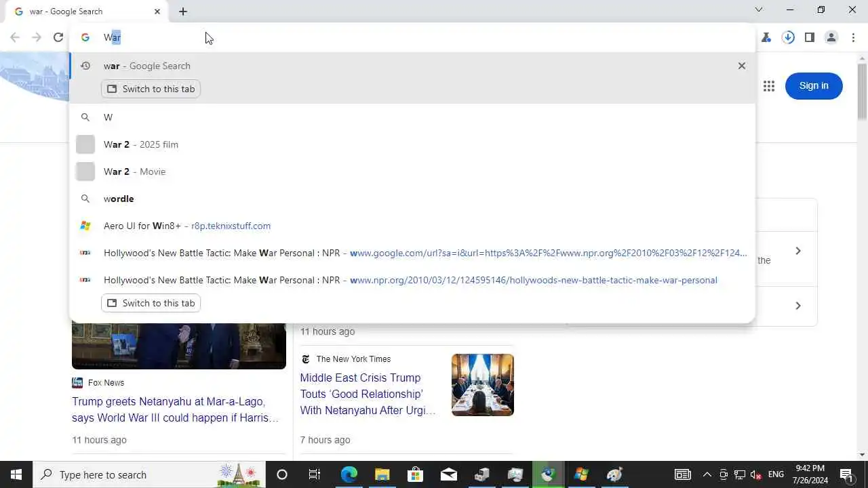
Task: Open the notifications action center
Action: [846, 474]
